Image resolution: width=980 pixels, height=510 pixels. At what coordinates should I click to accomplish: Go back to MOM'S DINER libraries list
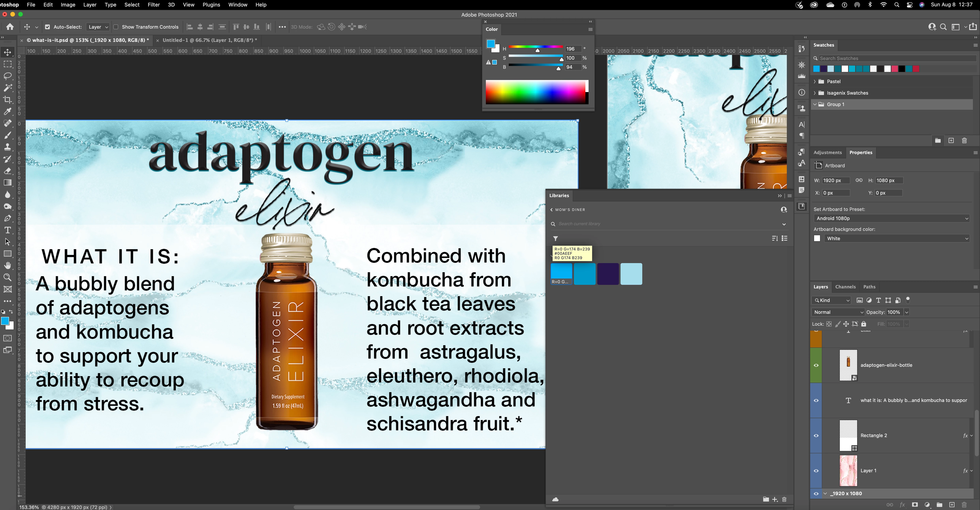[x=552, y=210]
